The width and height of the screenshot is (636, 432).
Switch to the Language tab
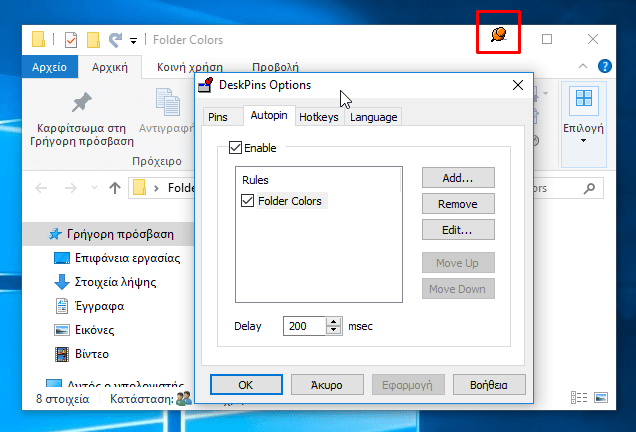point(374,117)
